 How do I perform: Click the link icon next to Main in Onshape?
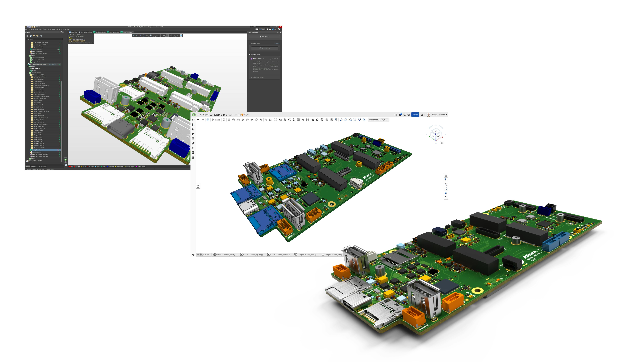pyautogui.click(x=236, y=115)
